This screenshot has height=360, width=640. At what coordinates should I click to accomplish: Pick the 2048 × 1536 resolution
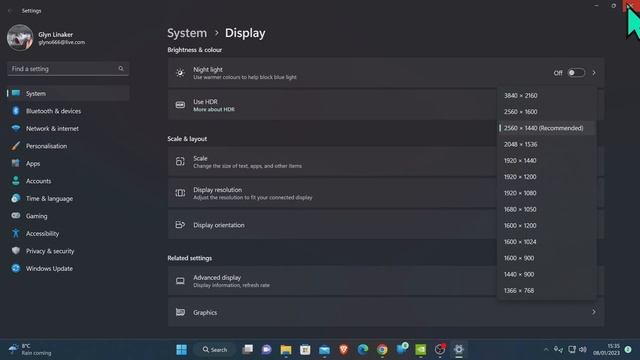coord(546,144)
